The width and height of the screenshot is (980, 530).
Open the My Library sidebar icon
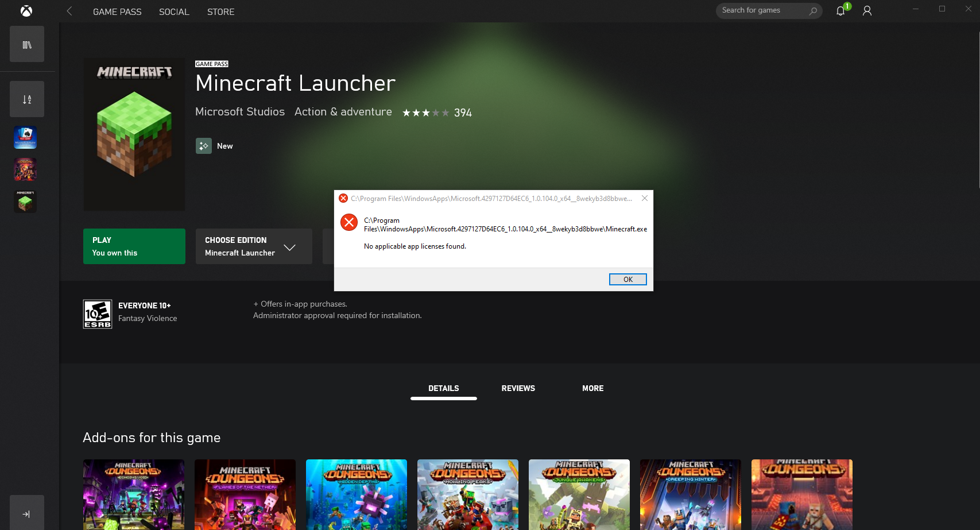pos(27,44)
